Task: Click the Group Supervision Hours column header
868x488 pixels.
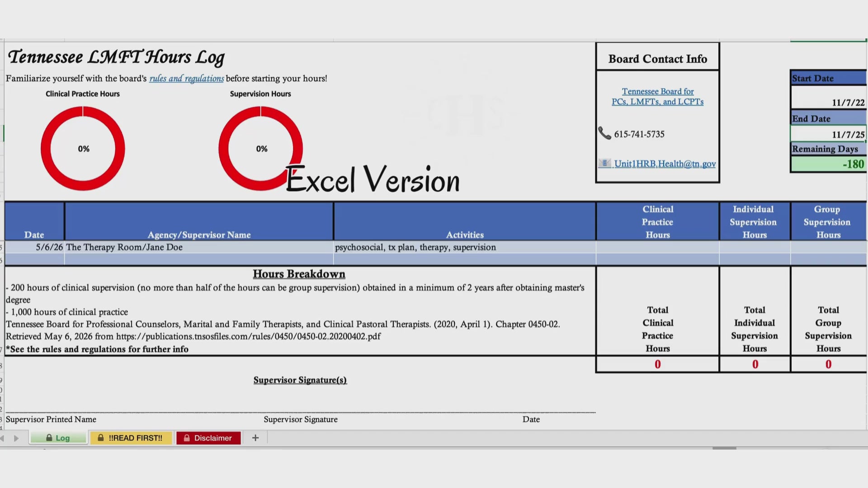Action: coord(828,221)
